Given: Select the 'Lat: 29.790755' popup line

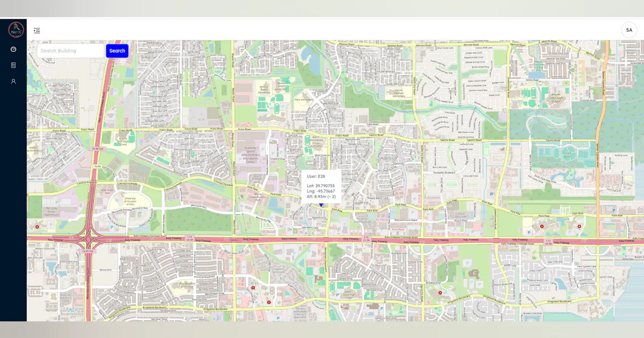Looking at the screenshot, I should coord(321,186).
